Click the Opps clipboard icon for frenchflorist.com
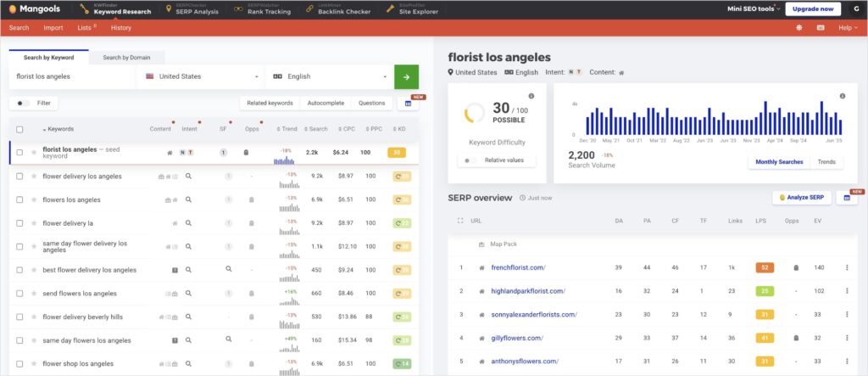 tap(796, 268)
